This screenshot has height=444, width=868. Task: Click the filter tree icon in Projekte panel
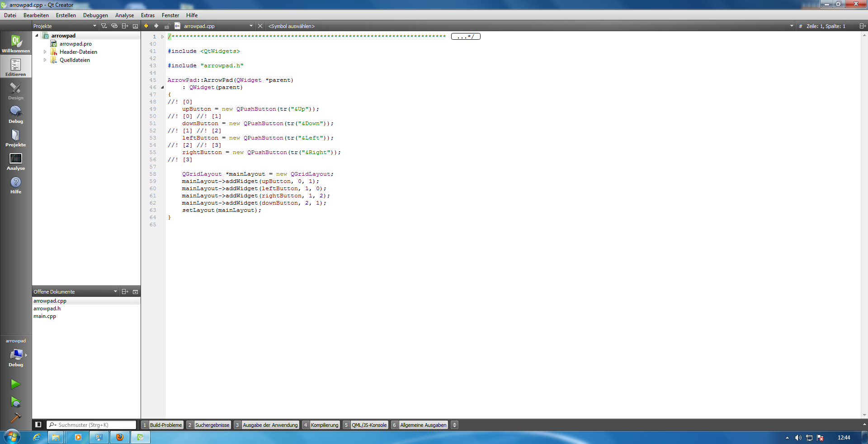tap(104, 26)
